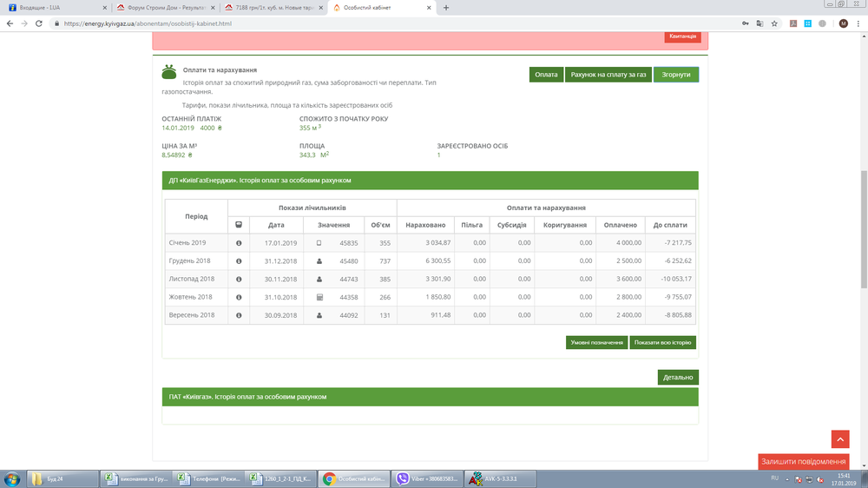Switch to 7188 грн/1т. куб. м. tab
The height and width of the screenshot is (488, 868).
point(274,8)
